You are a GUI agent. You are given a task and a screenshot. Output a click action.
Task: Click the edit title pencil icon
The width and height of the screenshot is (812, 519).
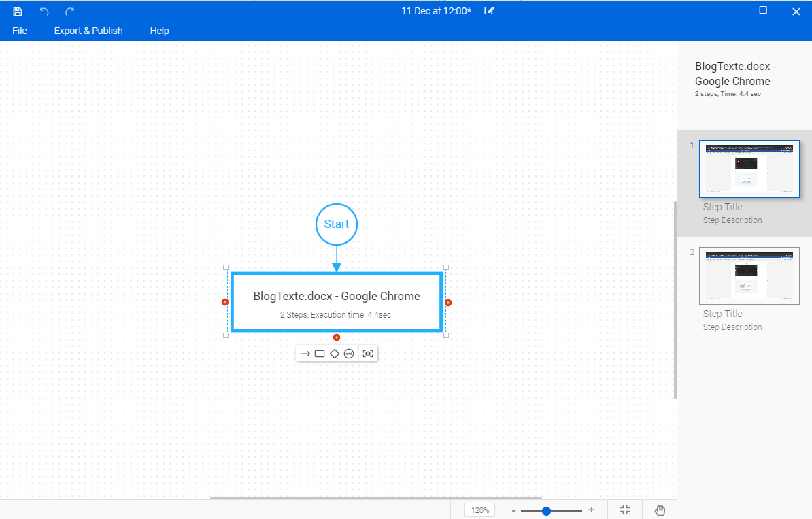click(x=489, y=11)
